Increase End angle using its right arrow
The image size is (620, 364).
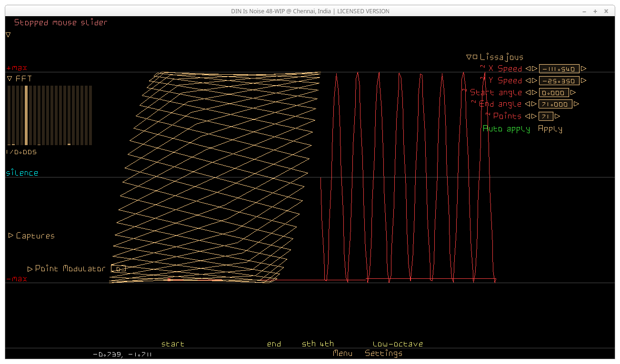(534, 104)
